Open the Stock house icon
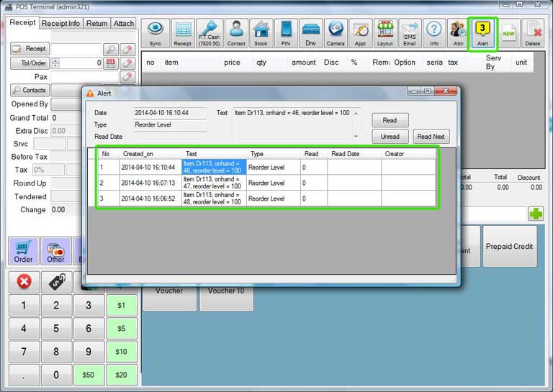The image size is (553, 392). (x=261, y=33)
